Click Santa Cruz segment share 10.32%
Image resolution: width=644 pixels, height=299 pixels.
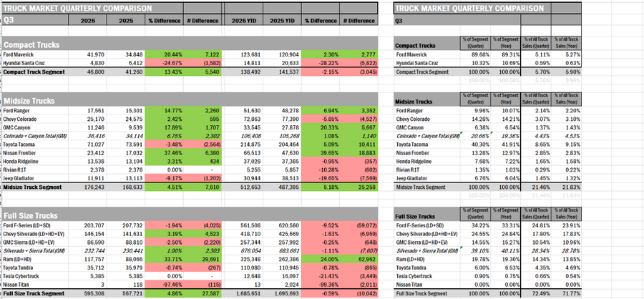(475, 63)
